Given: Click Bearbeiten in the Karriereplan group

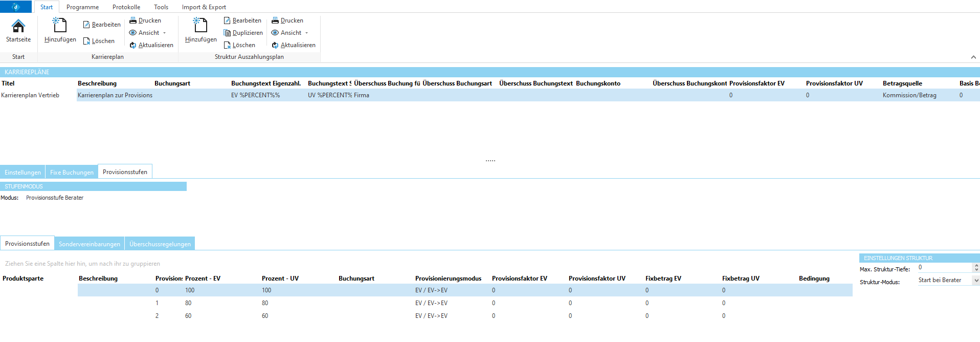Looking at the screenshot, I should click(x=102, y=25).
